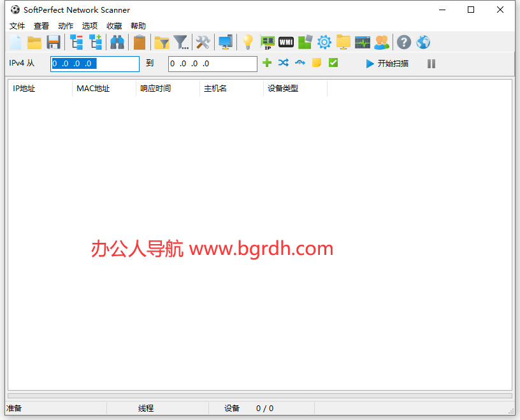
Task: Click the IPv4 从 start address field
Action: (x=95, y=64)
